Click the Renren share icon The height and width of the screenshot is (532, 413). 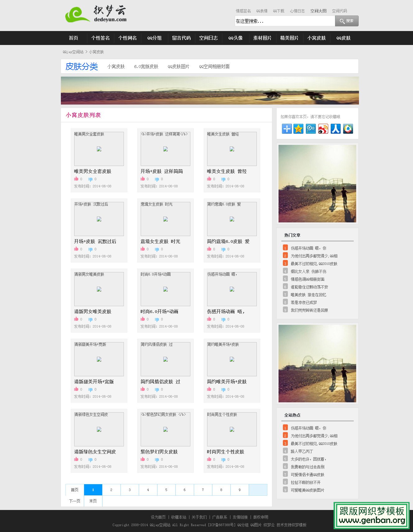(x=336, y=129)
